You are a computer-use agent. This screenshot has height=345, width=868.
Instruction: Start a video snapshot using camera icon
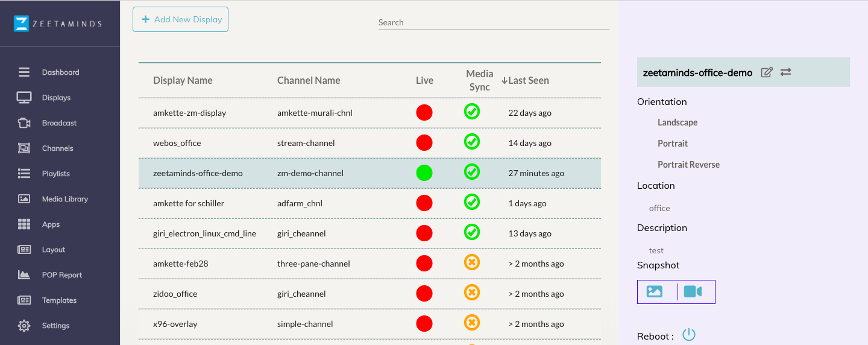click(693, 292)
